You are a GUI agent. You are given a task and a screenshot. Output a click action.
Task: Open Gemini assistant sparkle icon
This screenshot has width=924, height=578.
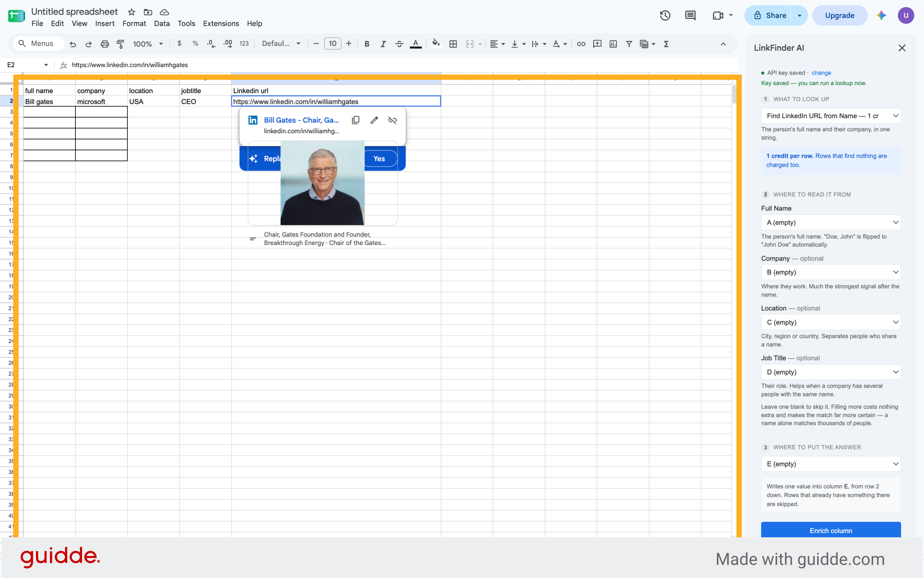pyautogui.click(x=882, y=15)
